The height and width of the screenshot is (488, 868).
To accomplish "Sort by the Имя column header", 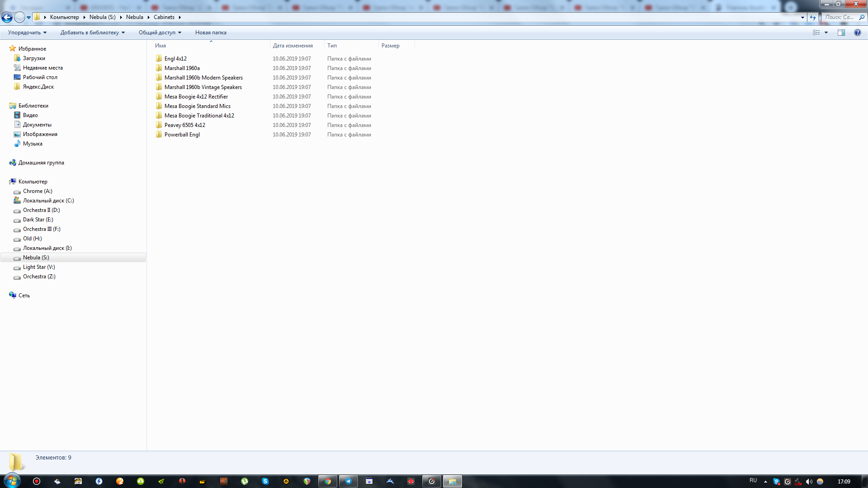I will tap(211, 46).
